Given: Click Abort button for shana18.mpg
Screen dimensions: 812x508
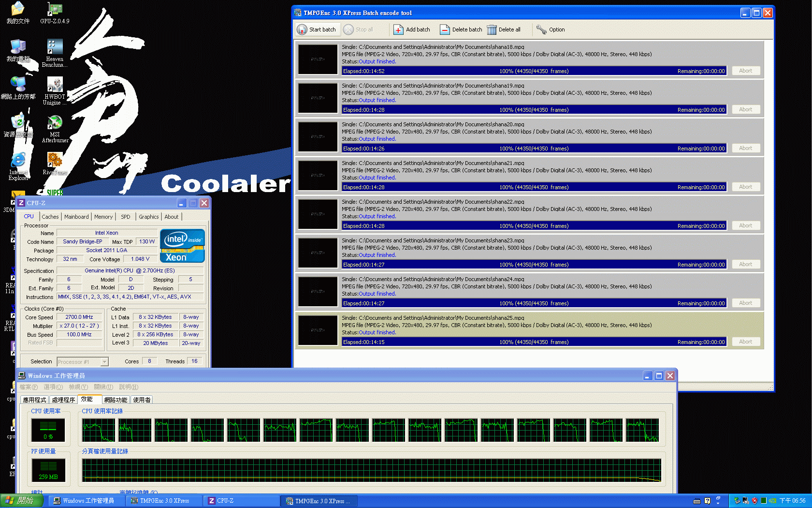Looking at the screenshot, I should pyautogui.click(x=745, y=71).
